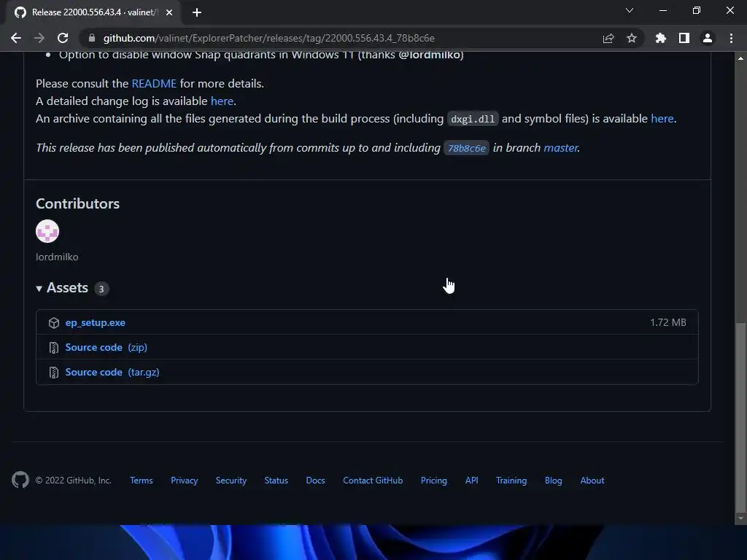This screenshot has height=560, width=747.
Task: Open the About footer link
Action: point(592,481)
